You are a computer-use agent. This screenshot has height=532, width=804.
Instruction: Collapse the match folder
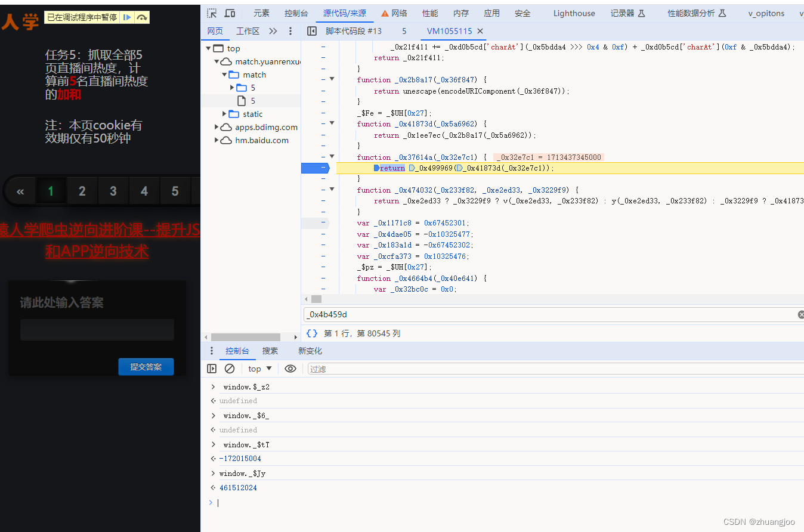[x=224, y=75]
